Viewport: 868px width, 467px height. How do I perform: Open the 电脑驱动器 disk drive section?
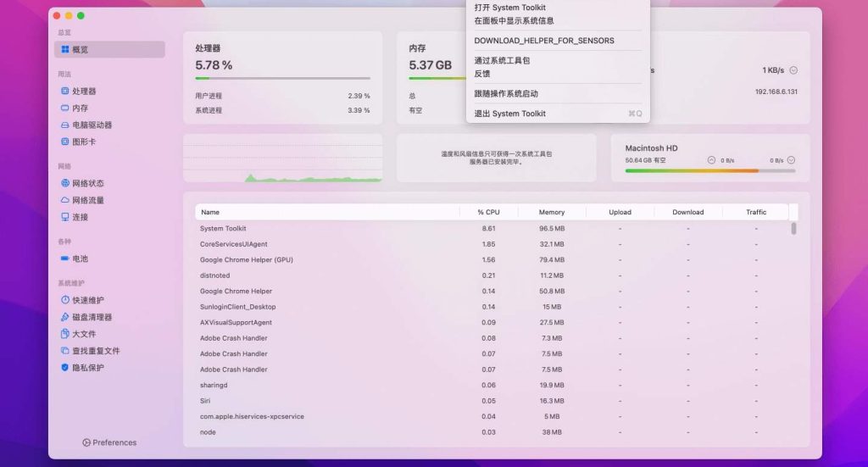[x=65, y=125]
